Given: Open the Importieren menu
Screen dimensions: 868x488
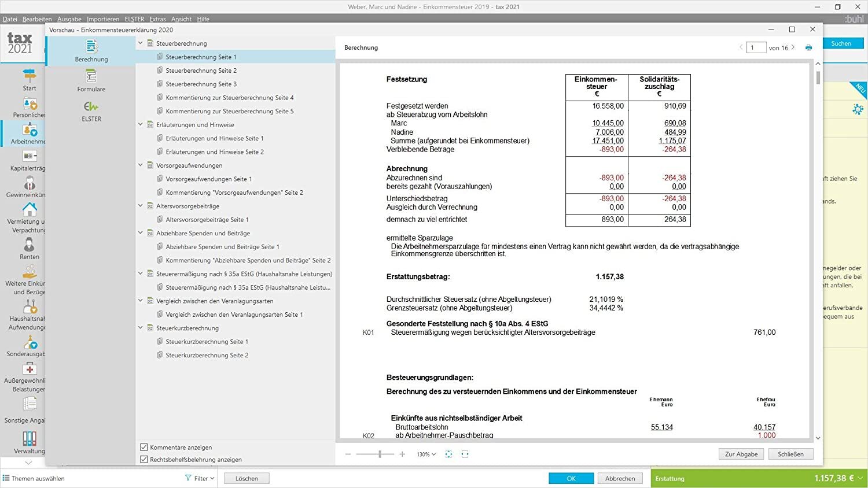Looking at the screenshot, I should 103,19.
